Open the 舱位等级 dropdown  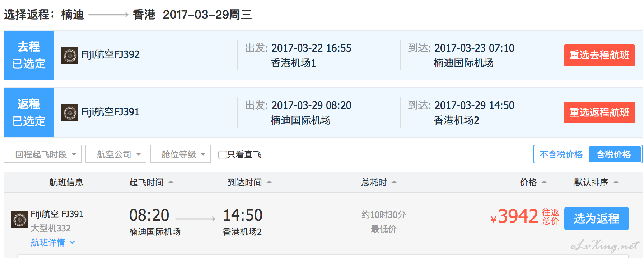coord(181,154)
